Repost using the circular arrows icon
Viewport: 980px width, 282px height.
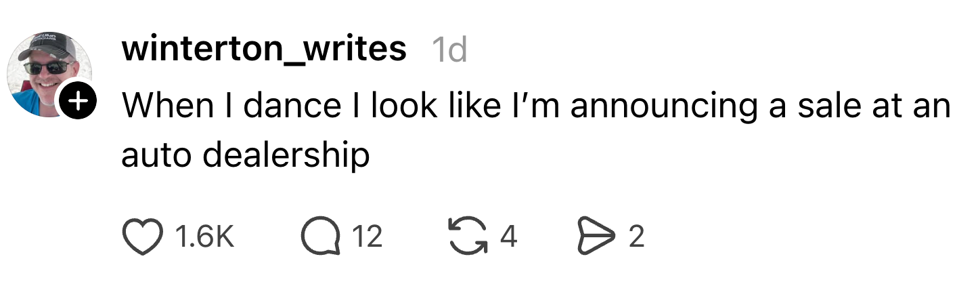point(468,237)
